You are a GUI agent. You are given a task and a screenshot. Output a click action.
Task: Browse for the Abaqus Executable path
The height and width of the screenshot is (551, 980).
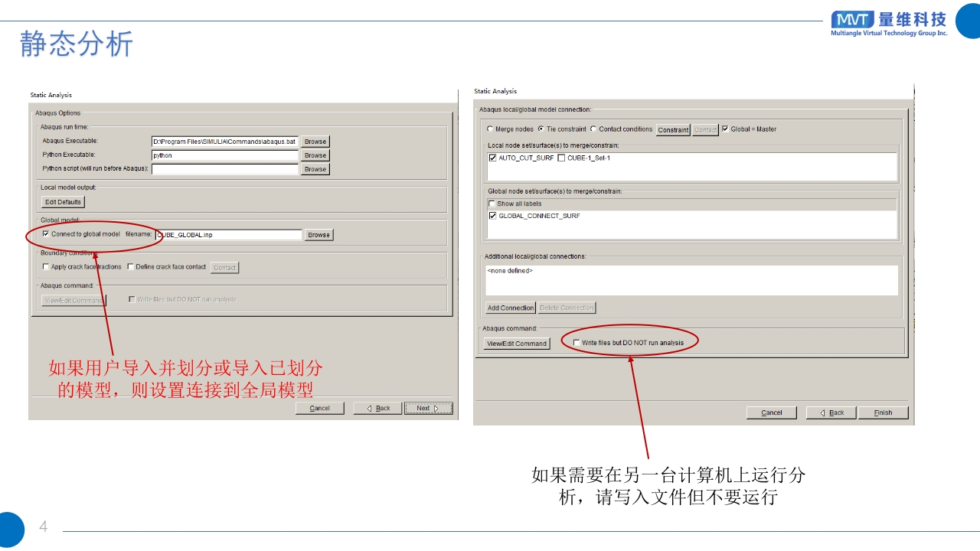tap(315, 142)
